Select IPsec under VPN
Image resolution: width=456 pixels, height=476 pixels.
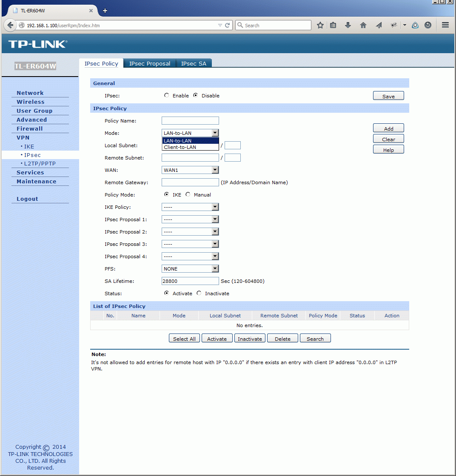pos(32,155)
